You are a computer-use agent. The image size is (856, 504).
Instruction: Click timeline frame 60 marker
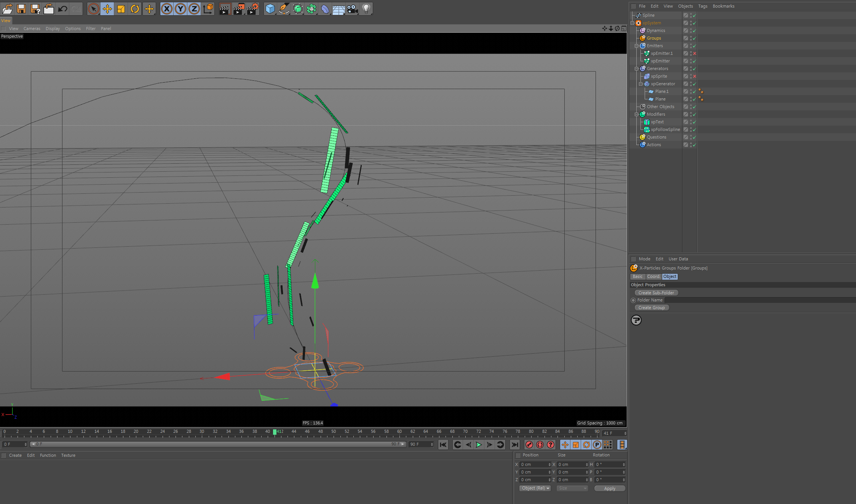pyautogui.click(x=399, y=432)
